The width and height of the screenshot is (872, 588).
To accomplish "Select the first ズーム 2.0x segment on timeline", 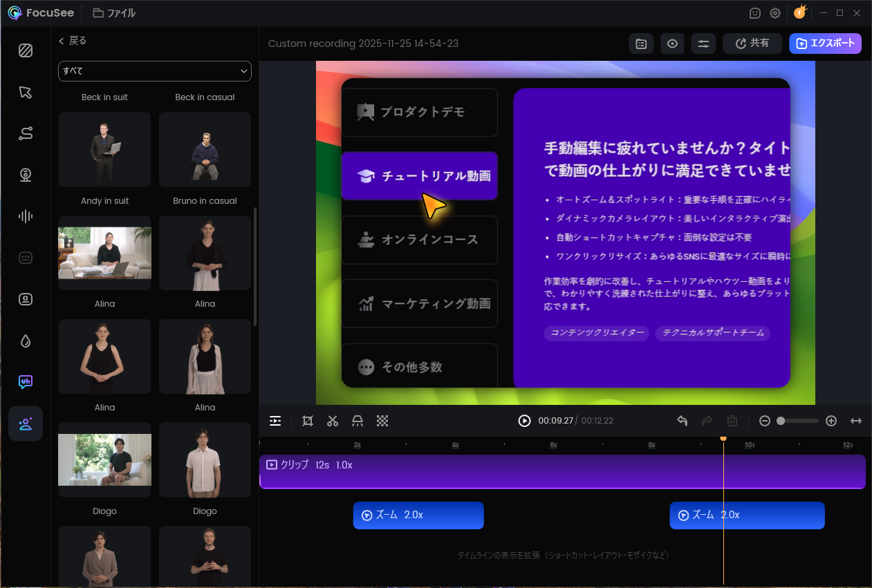I will pyautogui.click(x=418, y=515).
